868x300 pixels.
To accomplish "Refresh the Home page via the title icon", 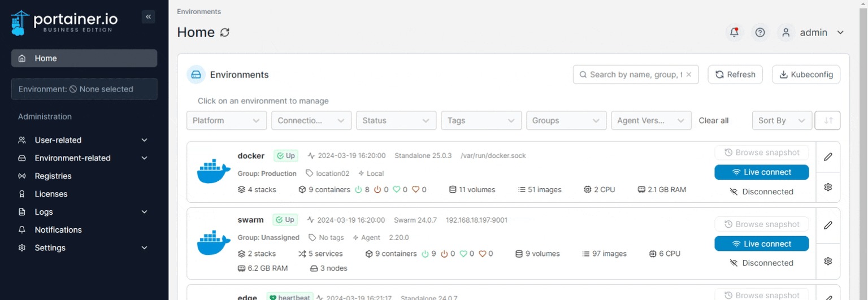I will [225, 33].
